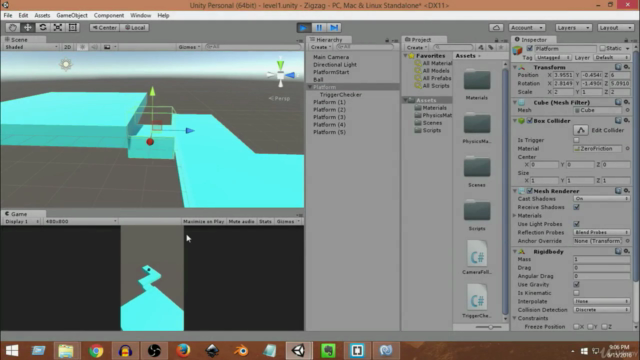Open the Assets menu
The height and width of the screenshot is (360, 640).
tap(42, 15)
